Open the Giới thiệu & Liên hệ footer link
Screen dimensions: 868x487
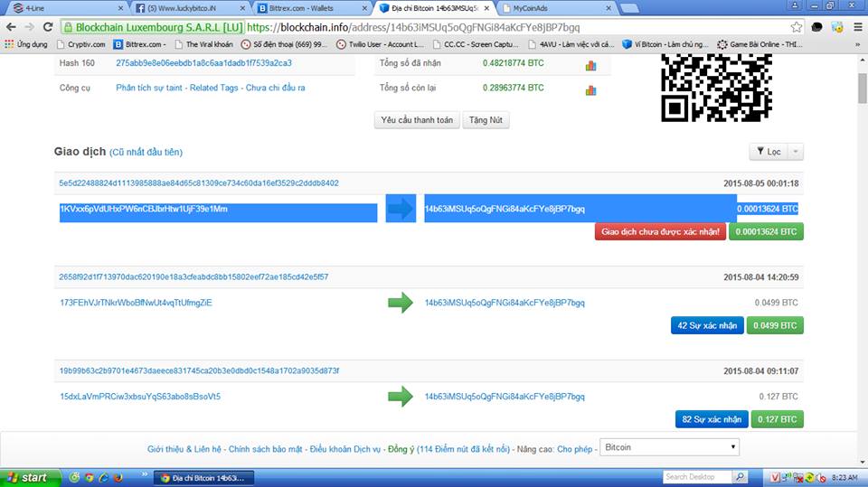click(x=184, y=449)
